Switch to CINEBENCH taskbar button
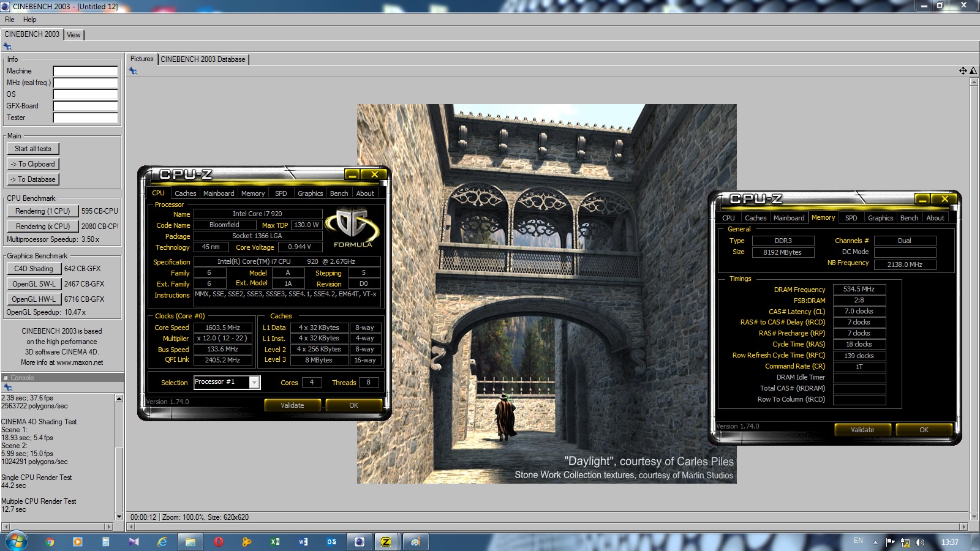The width and height of the screenshot is (980, 551). tap(360, 542)
